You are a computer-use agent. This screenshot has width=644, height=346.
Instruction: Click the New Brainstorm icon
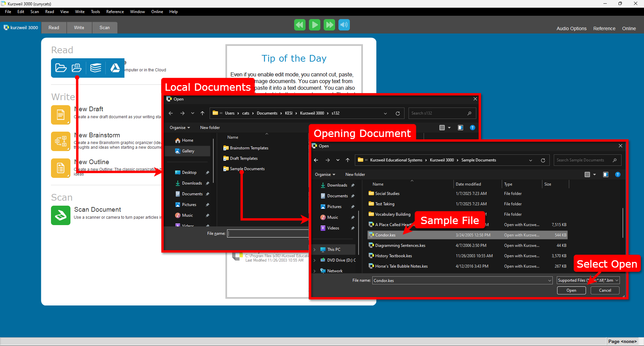coord(61,141)
